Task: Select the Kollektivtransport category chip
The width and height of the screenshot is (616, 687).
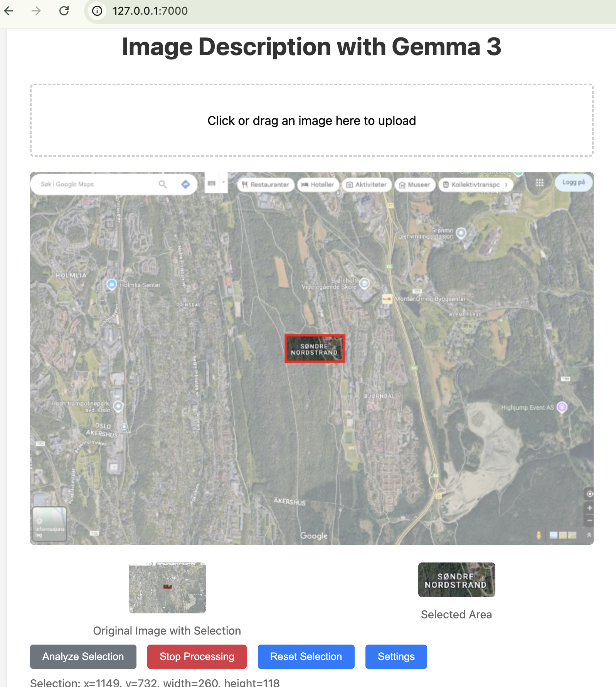Action: click(x=471, y=185)
